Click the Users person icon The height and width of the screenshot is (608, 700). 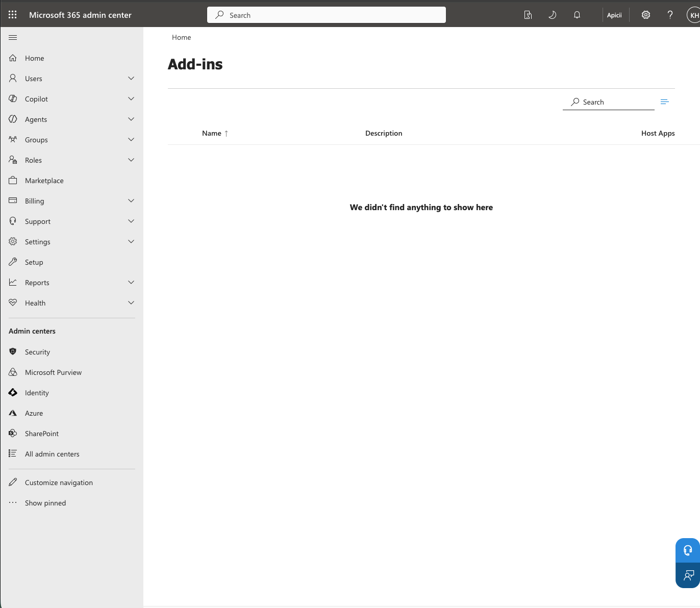(x=13, y=79)
